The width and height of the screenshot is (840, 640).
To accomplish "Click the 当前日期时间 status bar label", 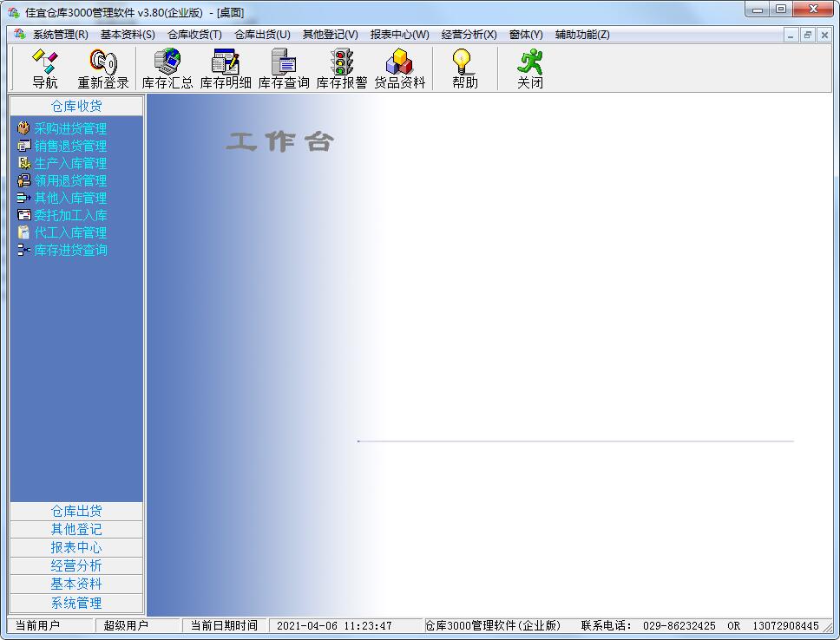I will tap(224, 625).
